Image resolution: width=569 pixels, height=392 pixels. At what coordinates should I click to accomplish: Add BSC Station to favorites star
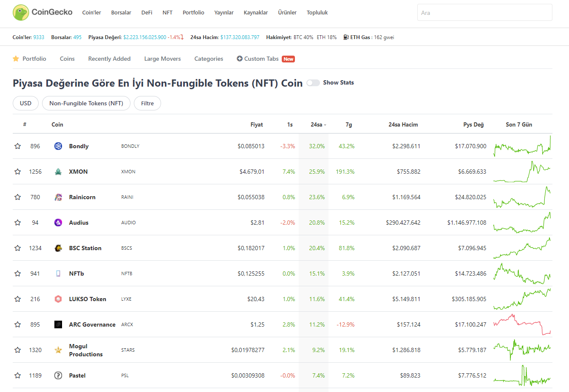[17, 248]
